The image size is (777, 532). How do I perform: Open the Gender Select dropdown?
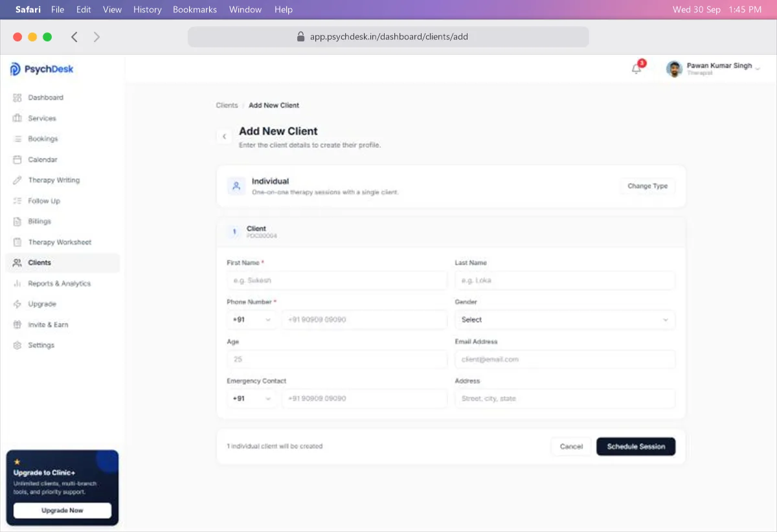coord(565,320)
